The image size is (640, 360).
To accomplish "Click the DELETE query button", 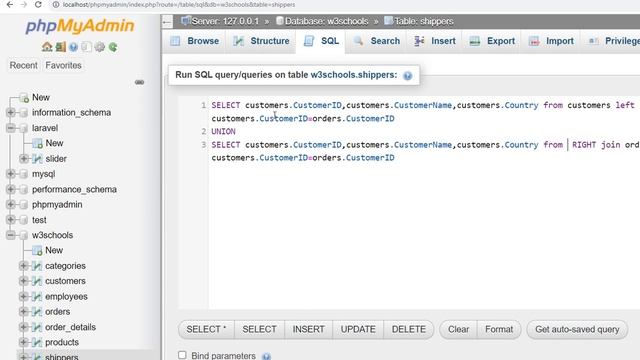I will 409,329.
